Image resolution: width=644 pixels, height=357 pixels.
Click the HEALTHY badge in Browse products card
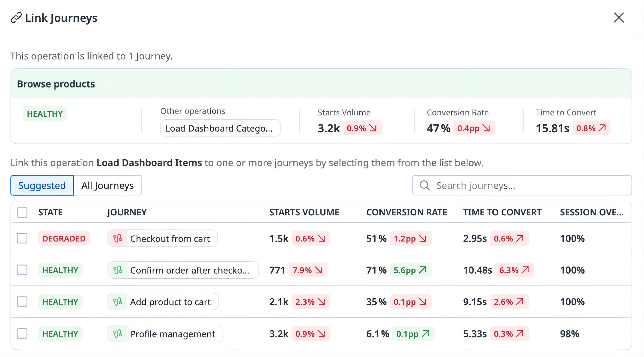pos(45,114)
